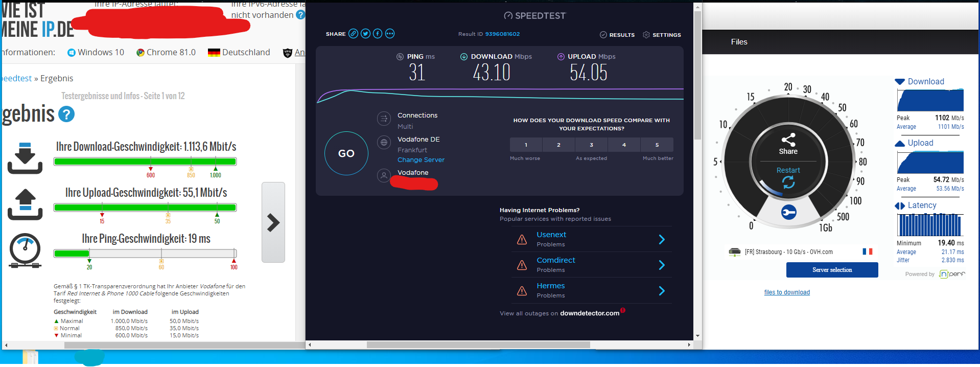This screenshot has height=367, width=980.
Task: Click the French flag beside Strasbourg server
Action: tap(868, 251)
